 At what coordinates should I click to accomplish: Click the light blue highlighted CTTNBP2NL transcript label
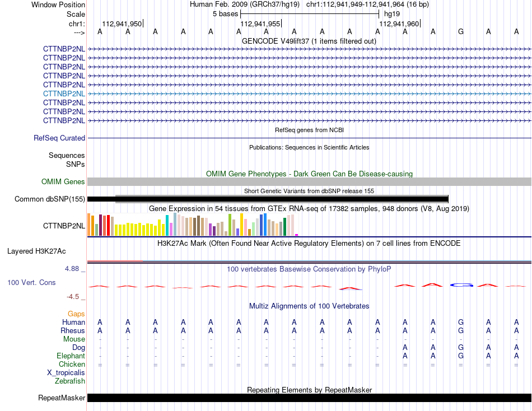64,94
